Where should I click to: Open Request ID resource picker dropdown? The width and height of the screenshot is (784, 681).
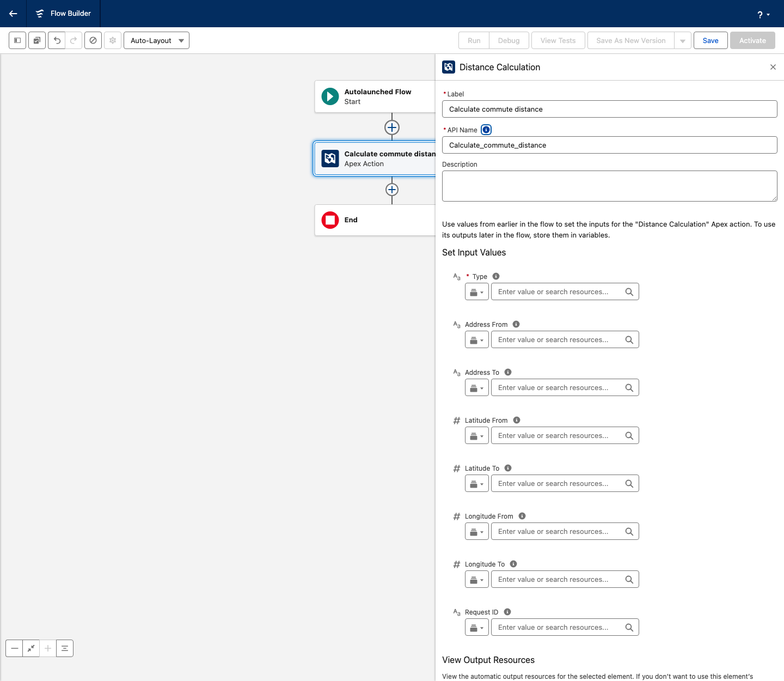click(477, 628)
